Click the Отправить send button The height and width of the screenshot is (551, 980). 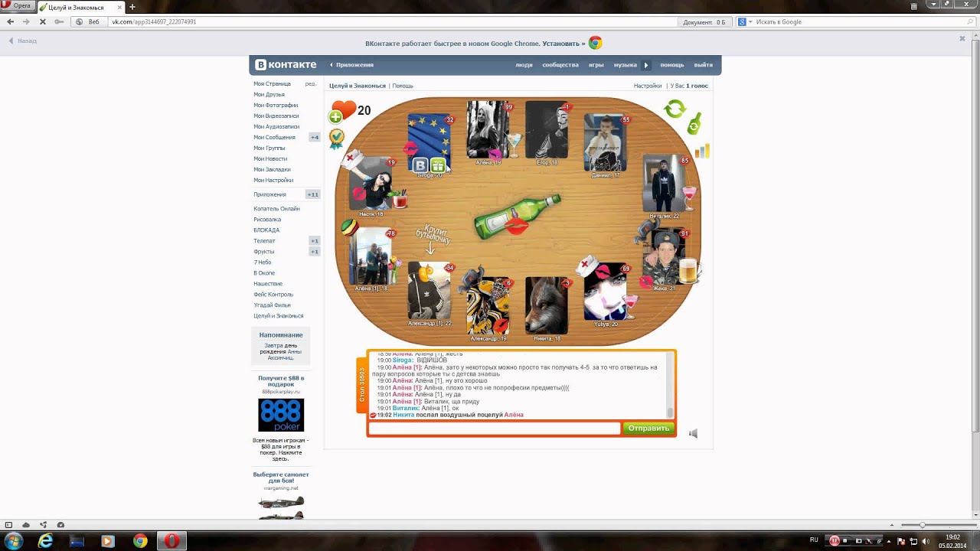[648, 428]
